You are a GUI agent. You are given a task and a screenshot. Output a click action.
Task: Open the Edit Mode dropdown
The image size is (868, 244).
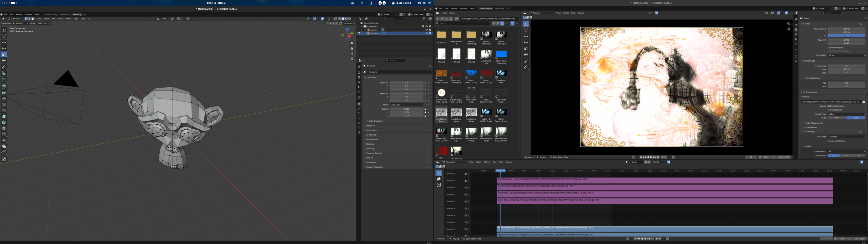tap(16, 19)
